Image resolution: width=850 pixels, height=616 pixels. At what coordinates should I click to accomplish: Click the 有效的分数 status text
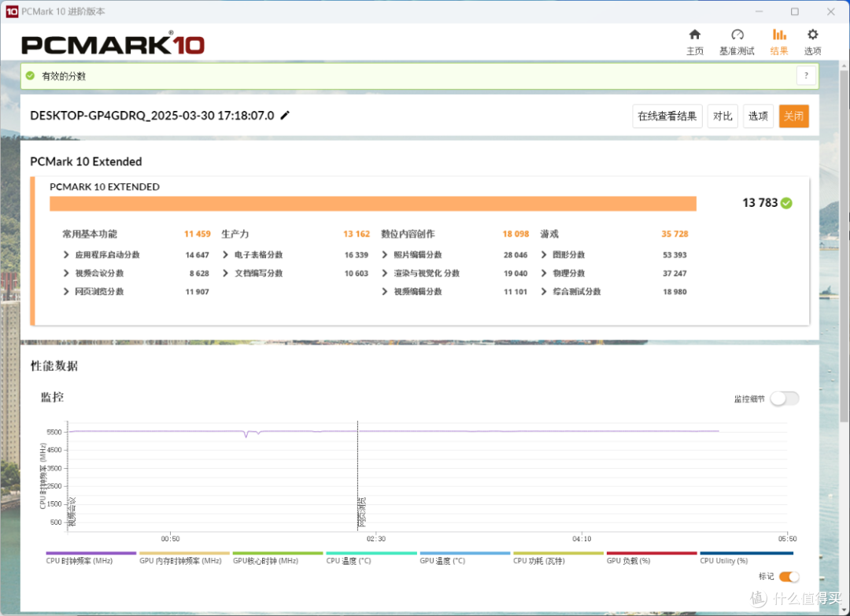coord(64,76)
